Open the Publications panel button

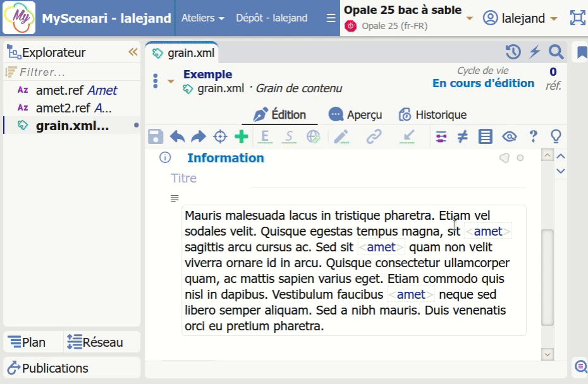pyautogui.click(x=71, y=368)
